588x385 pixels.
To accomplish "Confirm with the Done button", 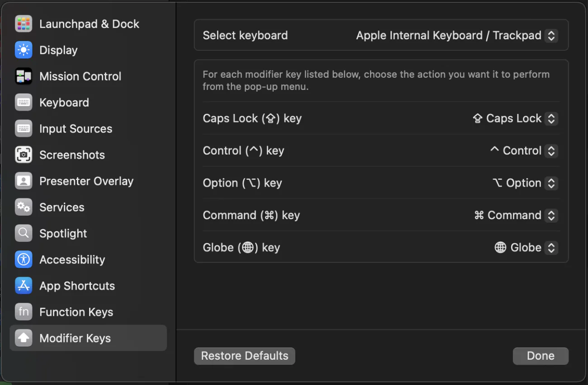I will point(541,356).
